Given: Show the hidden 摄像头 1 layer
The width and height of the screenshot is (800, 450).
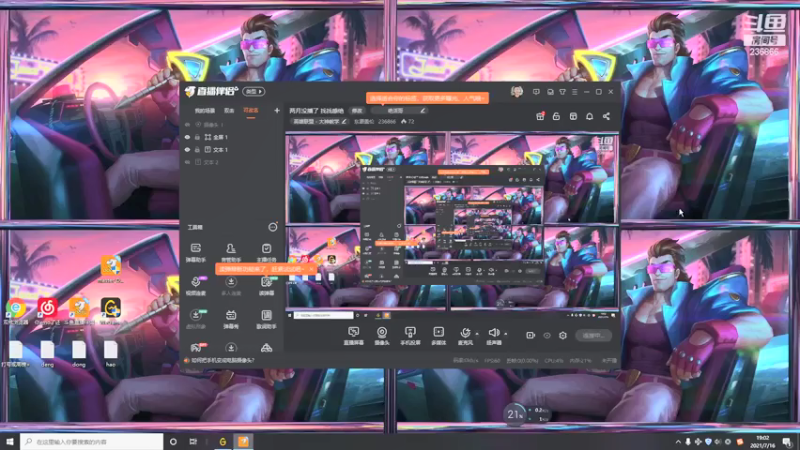Looking at the screenshot, I should (187, 124).
